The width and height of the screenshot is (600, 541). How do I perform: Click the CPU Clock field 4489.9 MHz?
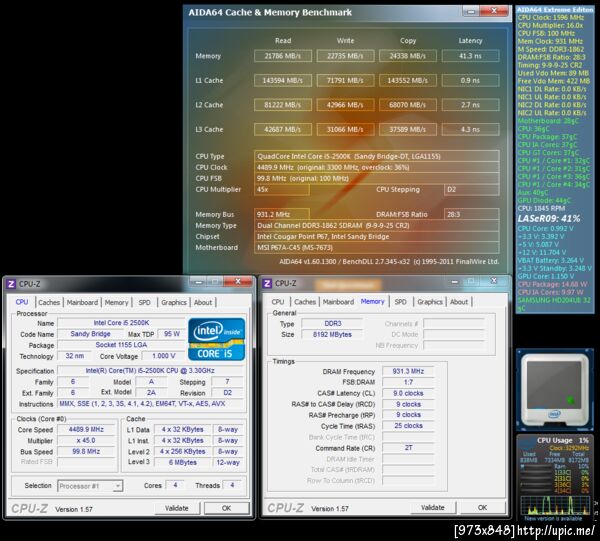[377, 167]
